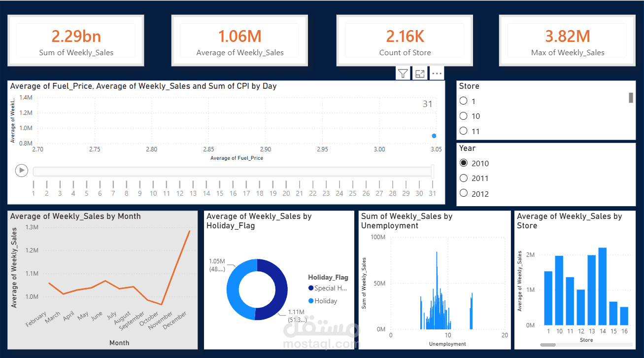Click the "Average of Weekly_Sales by Month" title
The height and width of the screenshot is (358, 644).
[x=75, y=216]
